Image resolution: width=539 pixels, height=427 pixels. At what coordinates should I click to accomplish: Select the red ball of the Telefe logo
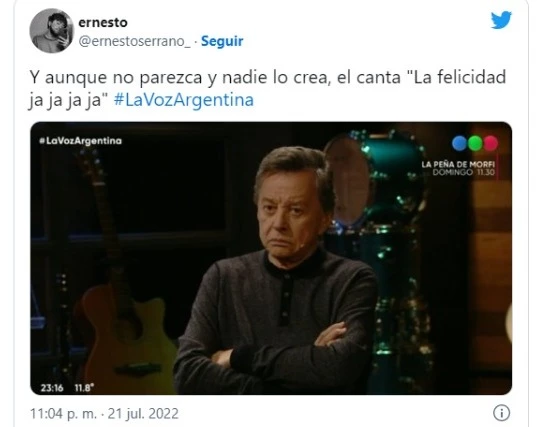point(491,143)
